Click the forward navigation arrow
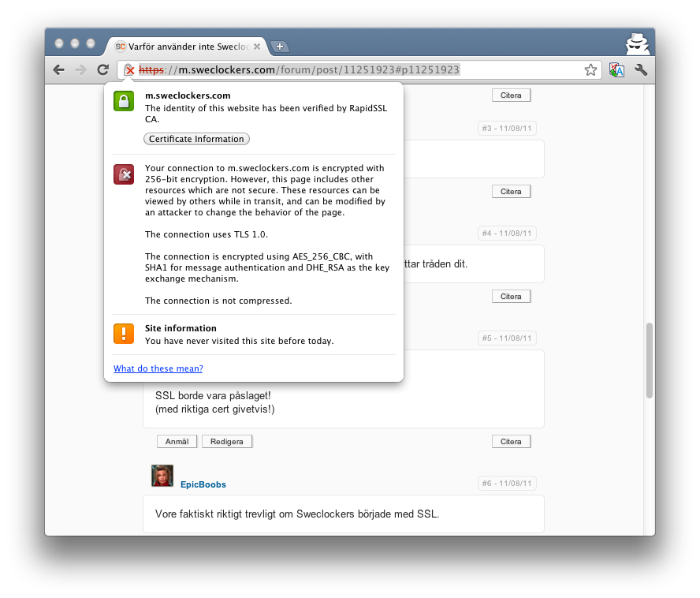Screen dimensions: 700x598 [81, 69]
